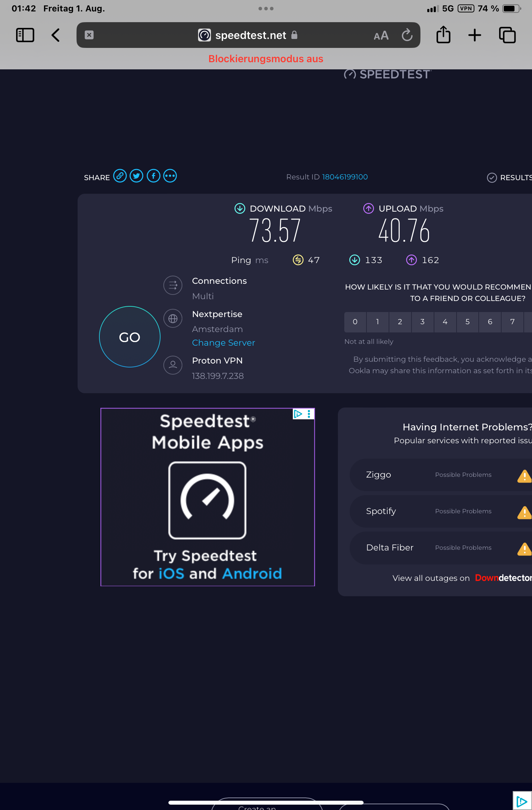Open the ad options three-dot menu
Viewport: 532px width, 810px height.
pyautogui.click(x=309, y=414)
